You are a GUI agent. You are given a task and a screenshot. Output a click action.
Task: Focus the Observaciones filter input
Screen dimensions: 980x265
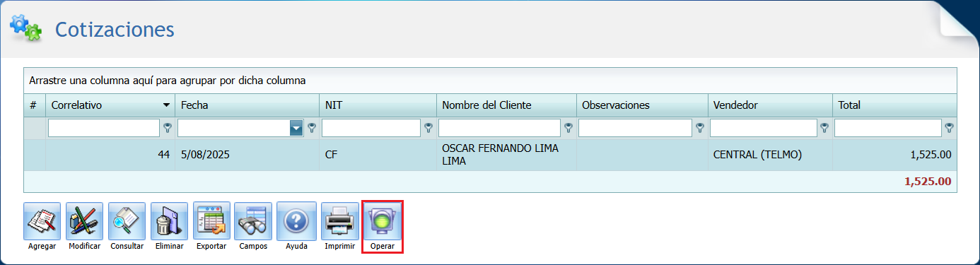coord(636,128)
